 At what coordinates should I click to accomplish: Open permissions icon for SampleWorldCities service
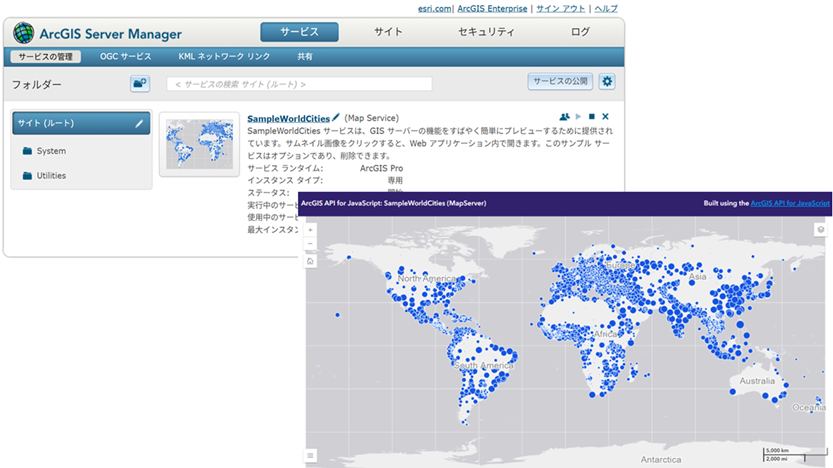click(x=564, y=116)
